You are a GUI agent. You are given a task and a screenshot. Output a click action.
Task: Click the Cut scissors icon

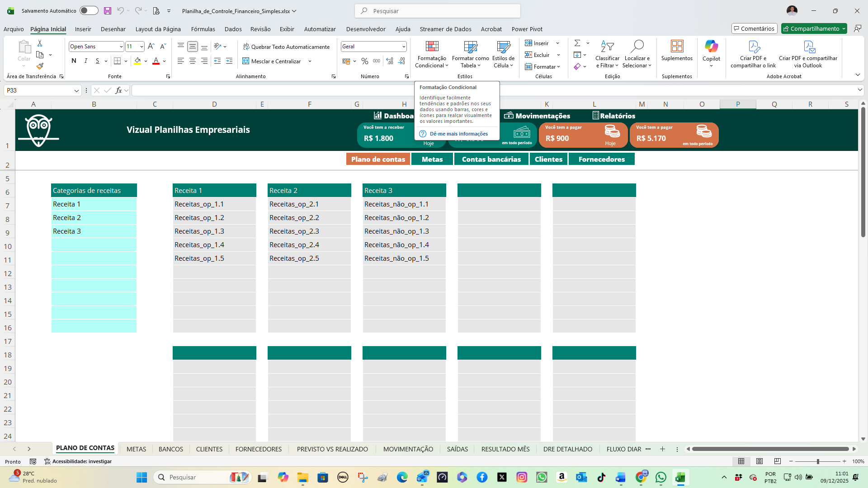tap(40, 43)
